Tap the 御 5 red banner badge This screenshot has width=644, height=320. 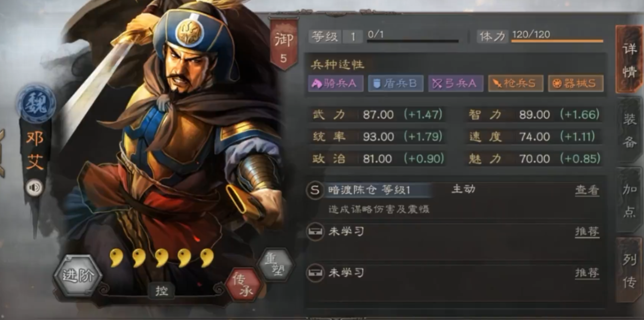[283, 45]
